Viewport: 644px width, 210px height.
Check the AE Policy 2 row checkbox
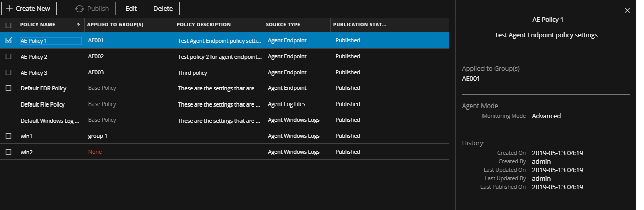click(x=8, y=57)
